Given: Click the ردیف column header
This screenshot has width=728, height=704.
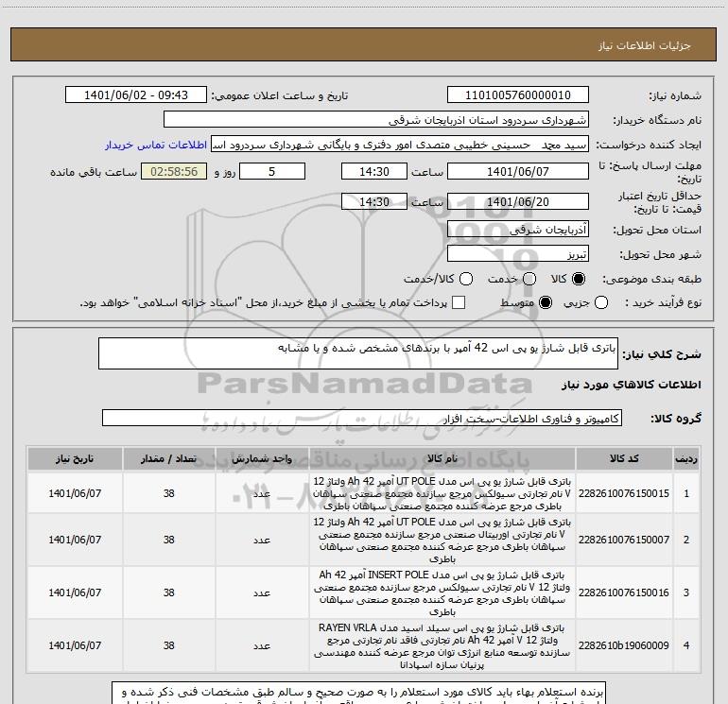Looking at the screenshot, I should [x=686, y=458].
